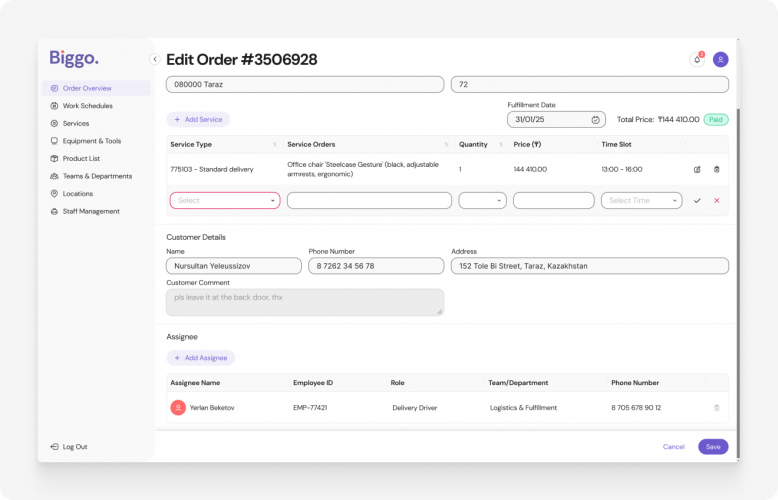
Task: Click the EMP-77421 employee ID
Action: point(310,408)
